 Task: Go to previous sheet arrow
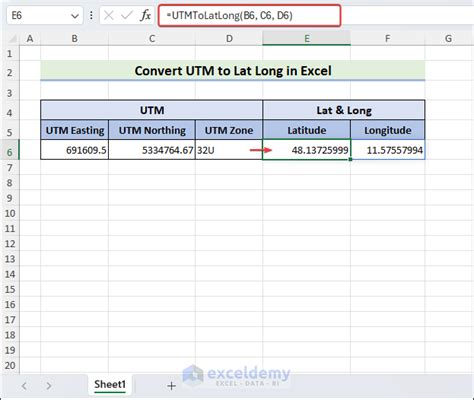click(x=24, y=386)
